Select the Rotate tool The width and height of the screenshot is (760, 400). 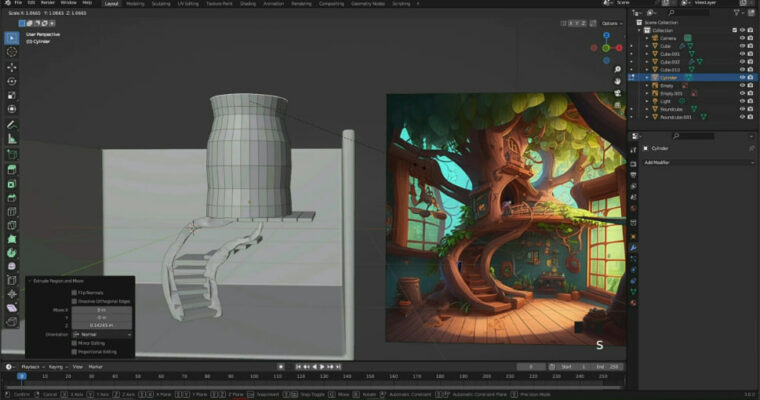coord(12,81)
